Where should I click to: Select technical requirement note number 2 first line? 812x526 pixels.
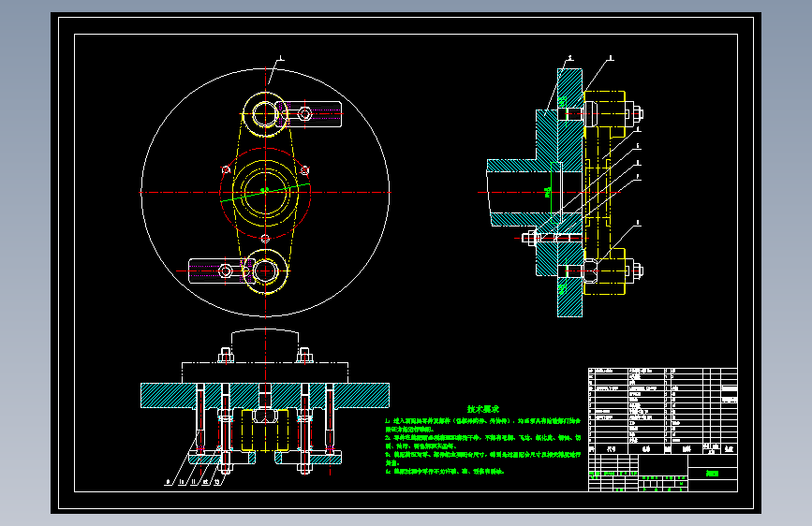pos(482,438)
